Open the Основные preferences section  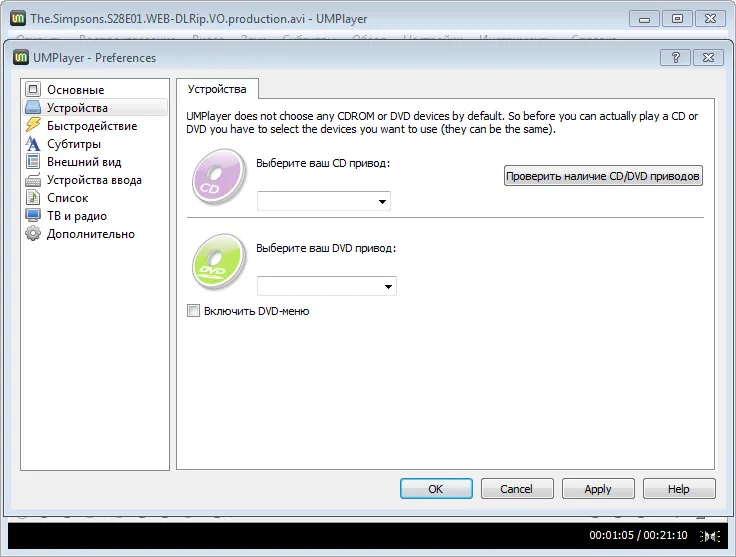click(75, 90)
